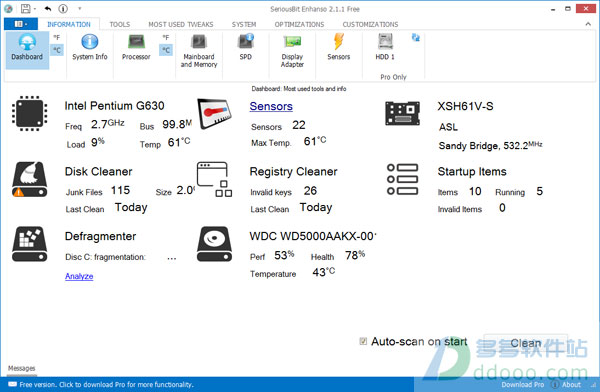
Task: Click the Clean button
Action: (x=525, y=343)
